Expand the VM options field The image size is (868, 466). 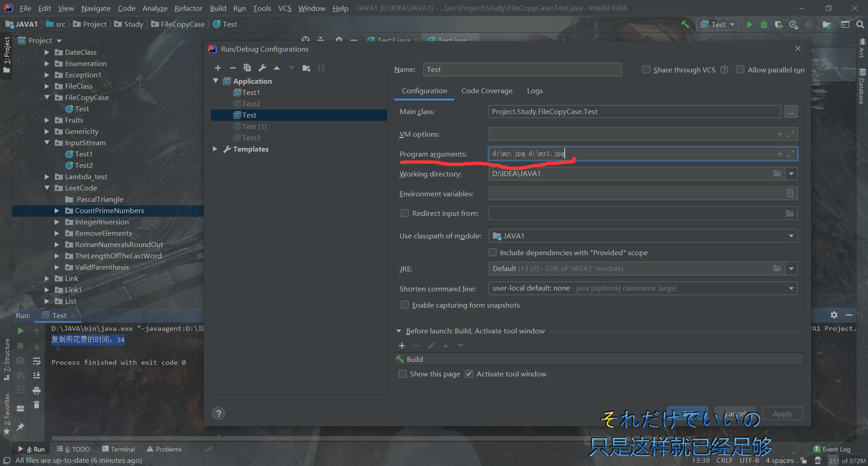pyautogui.click(x=791, y=134)
